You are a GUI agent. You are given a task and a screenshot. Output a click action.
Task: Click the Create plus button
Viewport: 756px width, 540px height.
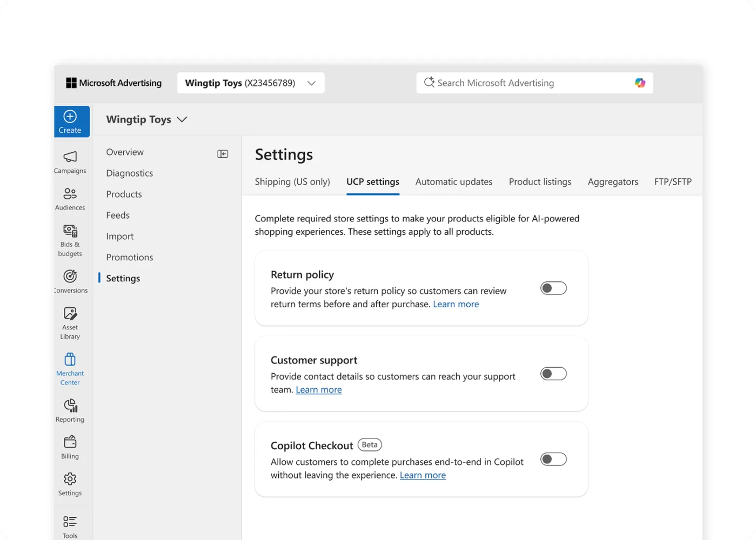(71, 122)
